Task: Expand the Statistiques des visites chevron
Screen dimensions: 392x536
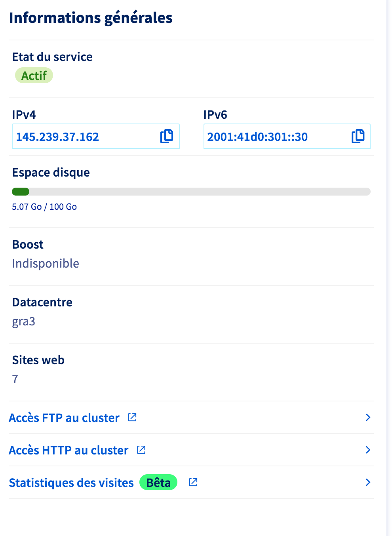Action: click(x=368, y=482)
